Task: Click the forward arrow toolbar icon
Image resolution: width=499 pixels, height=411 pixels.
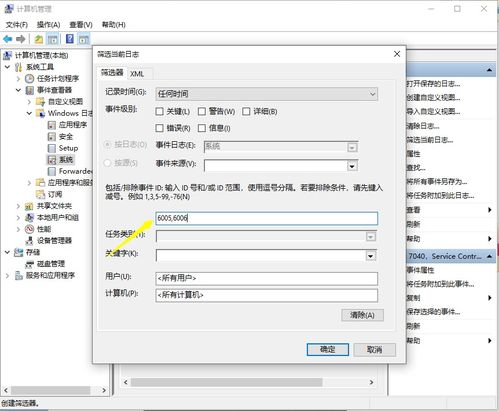Action: click(x=21, y=39)
